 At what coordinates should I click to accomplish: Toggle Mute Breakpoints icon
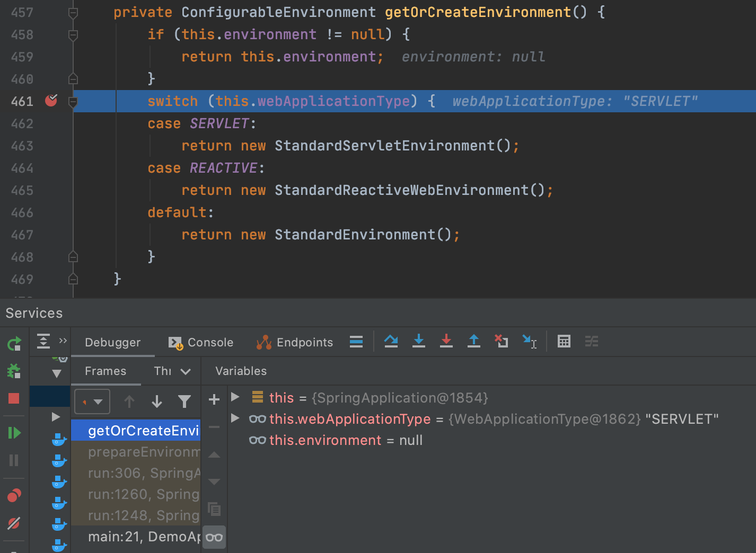(14, 523)
